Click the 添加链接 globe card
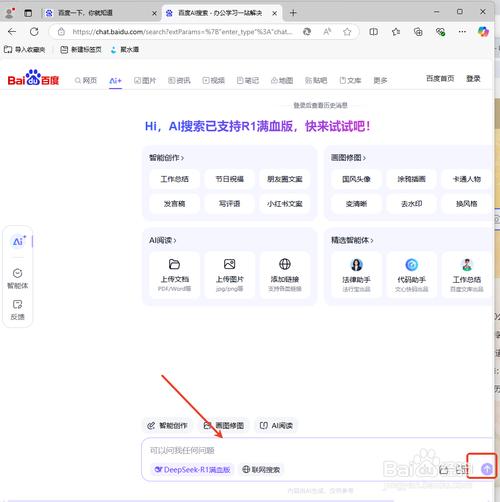This screenshot has height=502, width=500. (x=285, y=275)
